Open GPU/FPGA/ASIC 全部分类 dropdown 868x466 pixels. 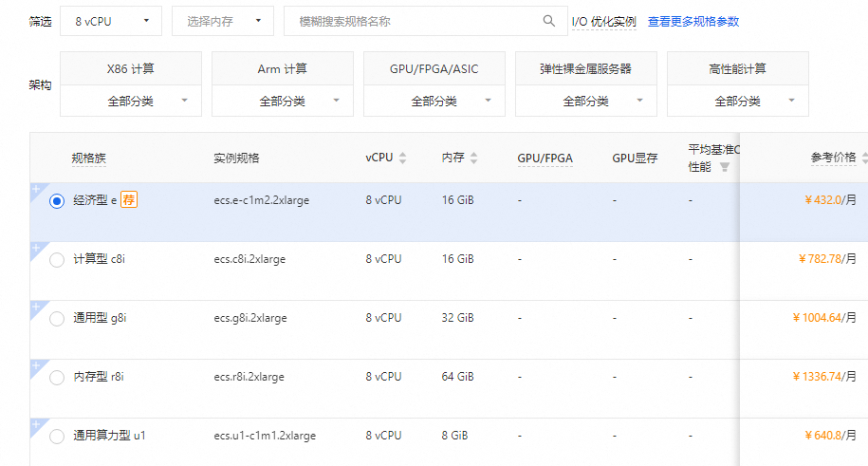(x=434, y=101)
